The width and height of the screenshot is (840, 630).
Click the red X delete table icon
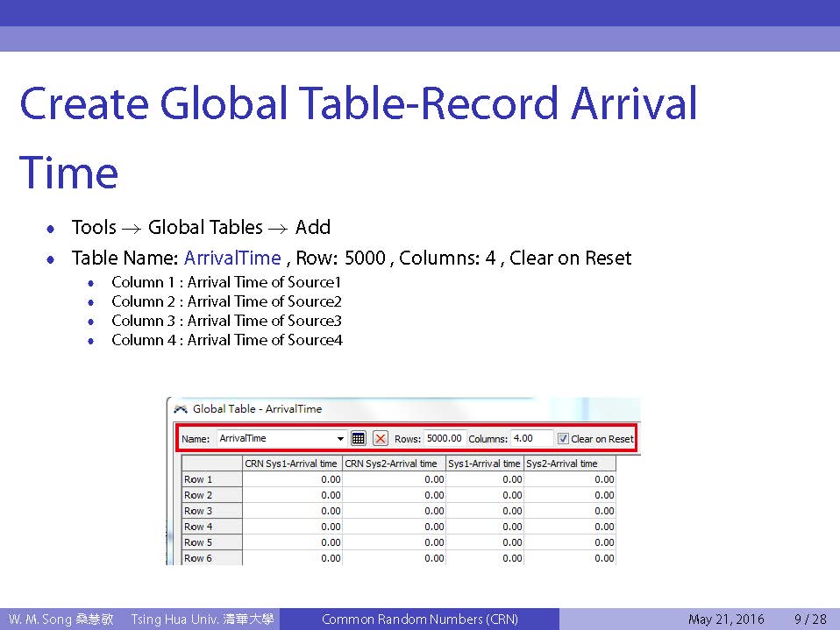coord(381,438)
